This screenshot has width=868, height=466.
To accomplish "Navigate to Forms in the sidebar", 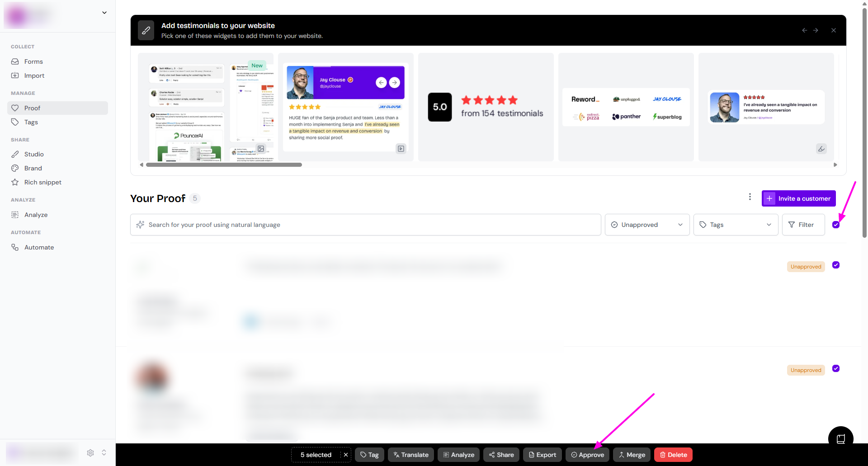I will point(33,61).
